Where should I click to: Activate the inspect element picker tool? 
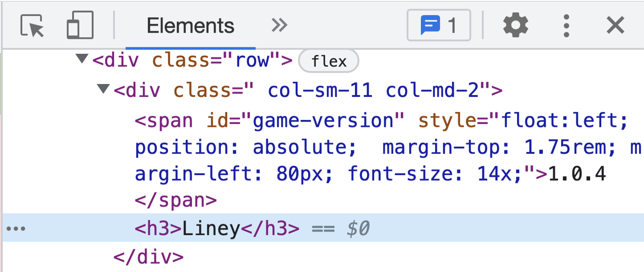coord(32,25)
